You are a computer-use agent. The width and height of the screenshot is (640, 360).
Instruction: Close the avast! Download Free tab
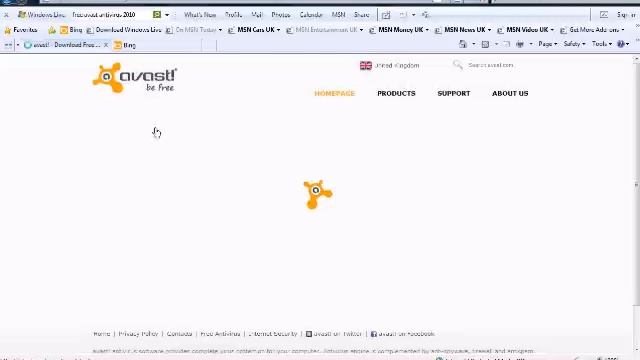tap(106, 45)
